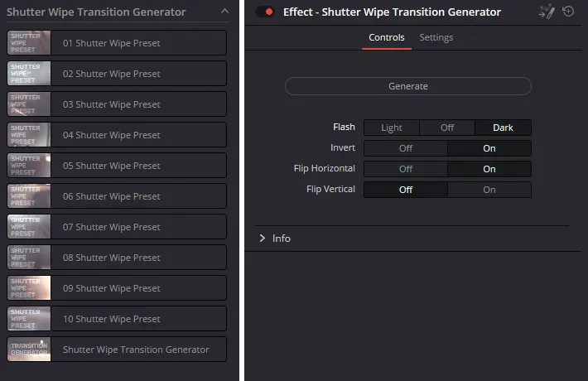Viewport: 588px width, 381px height.
Task: Set Flash to Dark
Action: click(503, 128)
